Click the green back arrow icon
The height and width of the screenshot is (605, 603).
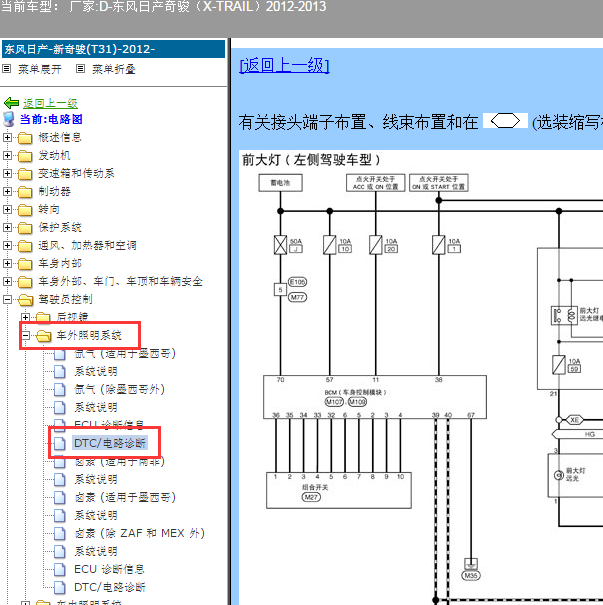click(x=11, y=103)
